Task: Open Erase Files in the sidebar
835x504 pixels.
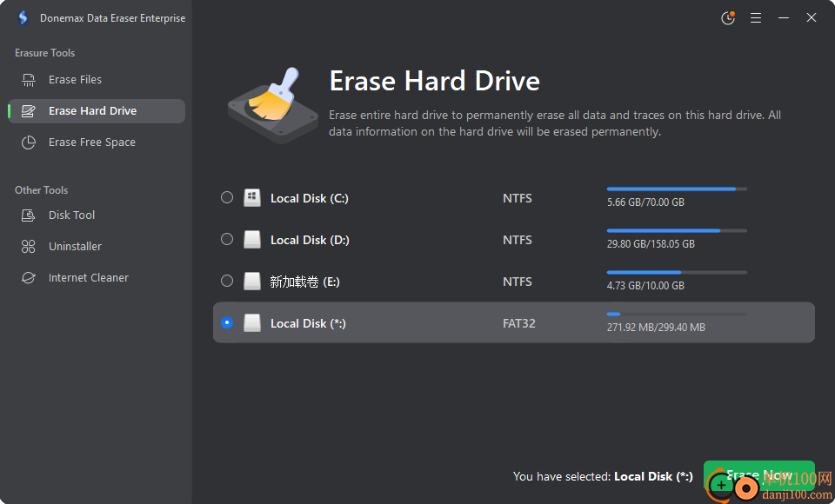Action: point(97,80)
